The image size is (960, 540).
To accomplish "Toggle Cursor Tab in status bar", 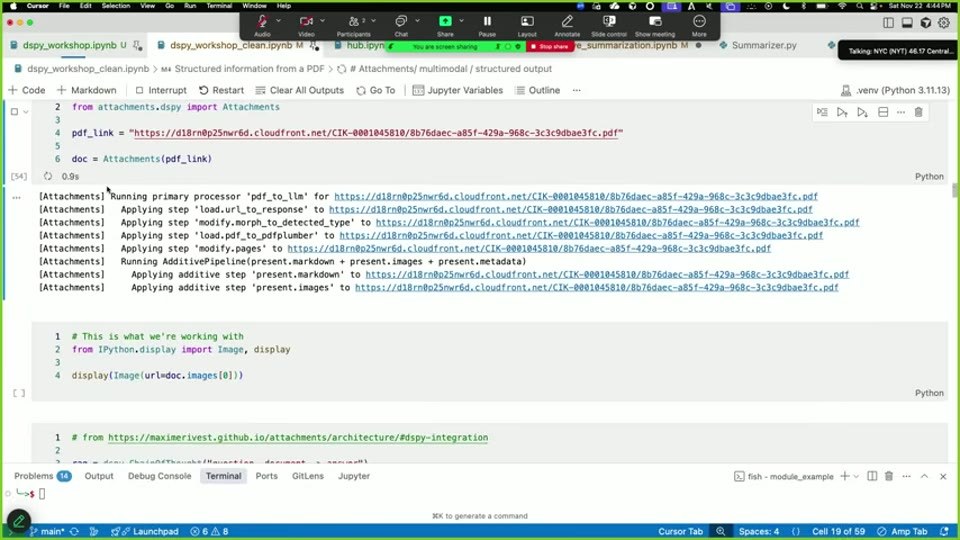I will 680,531.
